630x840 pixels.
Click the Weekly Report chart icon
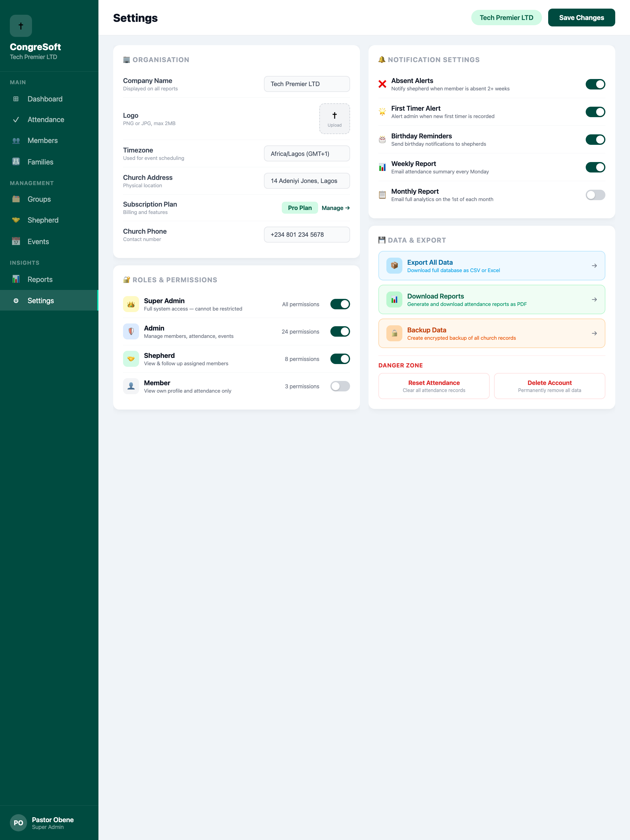382,168
